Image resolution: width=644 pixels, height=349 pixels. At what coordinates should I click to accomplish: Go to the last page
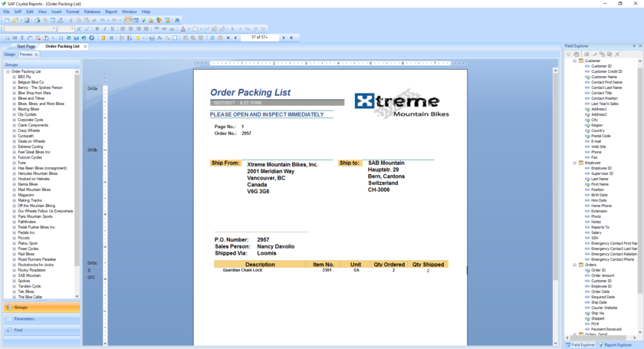(291, 38)
